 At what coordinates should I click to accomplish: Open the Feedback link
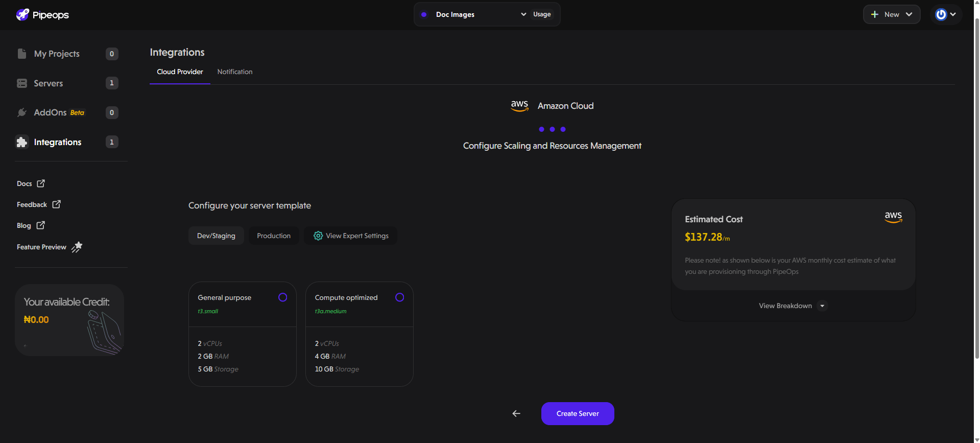tap(32, 204)
